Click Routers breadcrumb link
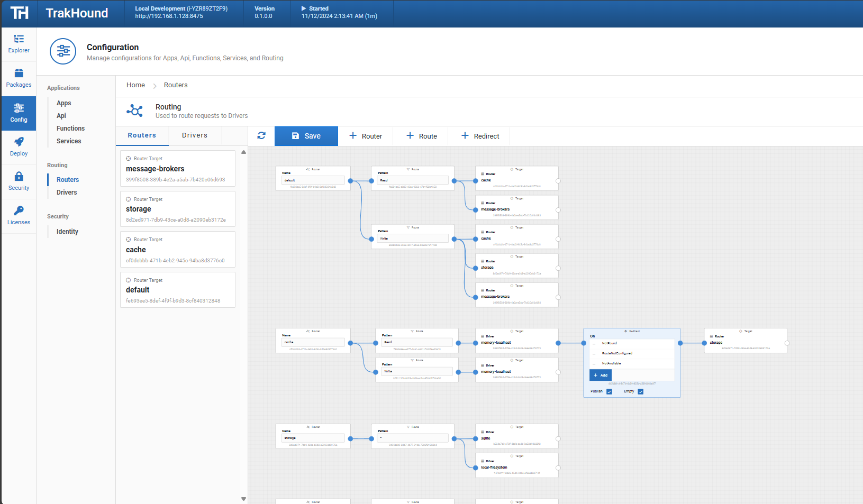 click(176, 85)
